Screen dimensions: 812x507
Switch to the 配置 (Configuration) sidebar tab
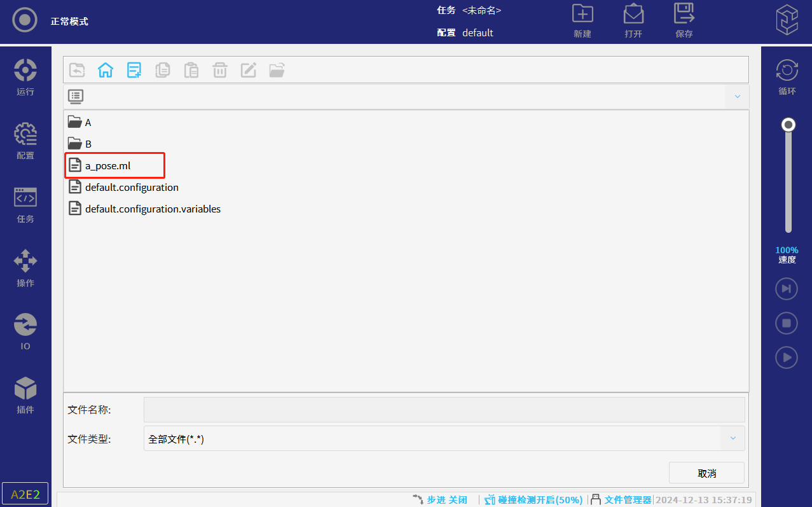click(x=25, y=141)
